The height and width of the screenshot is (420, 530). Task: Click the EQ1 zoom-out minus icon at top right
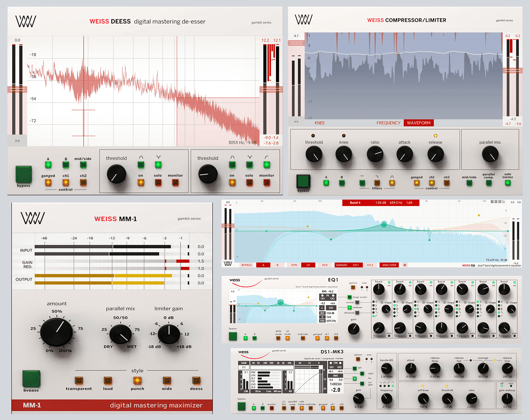(x=492, y=202)
